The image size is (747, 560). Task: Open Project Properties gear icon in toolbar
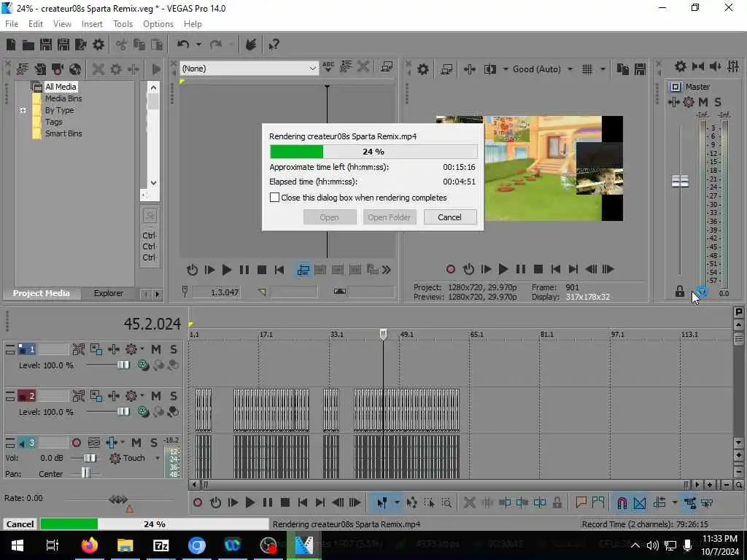pyautogui.click(x=98, y=44)
